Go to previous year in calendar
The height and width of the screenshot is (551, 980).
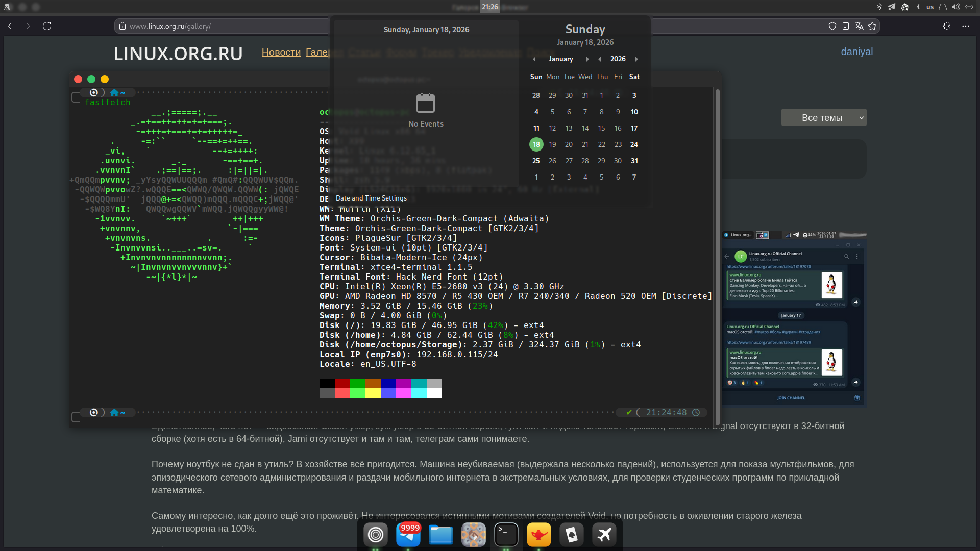tap(599, 59)
